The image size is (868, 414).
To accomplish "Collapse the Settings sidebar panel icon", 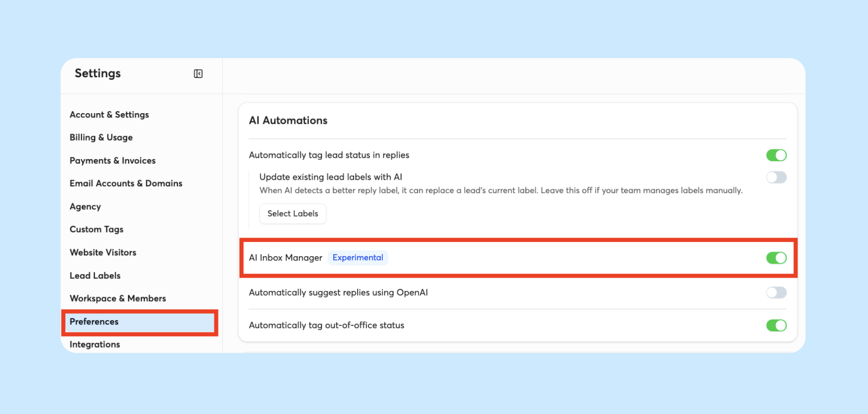I will pos(198,74).
